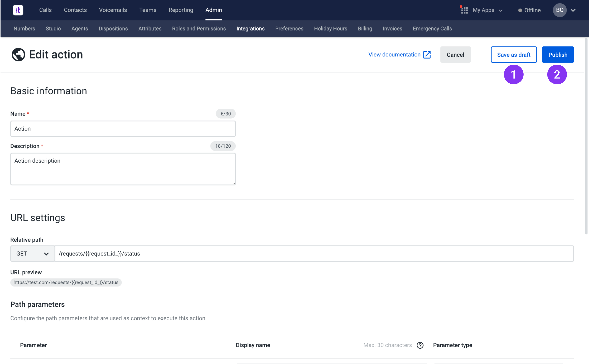Go to the Holiday Hours section
Screen dimensions: 589x364
coord(330,29)
